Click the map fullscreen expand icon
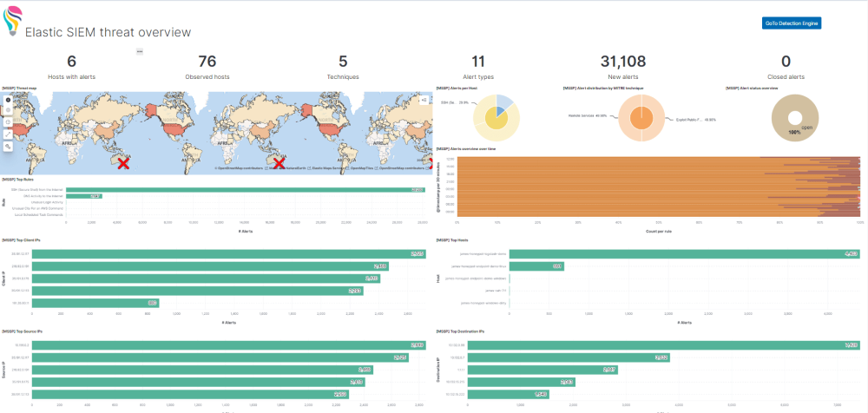The width and height of the screenshot is (868, 413). [8, 134]
